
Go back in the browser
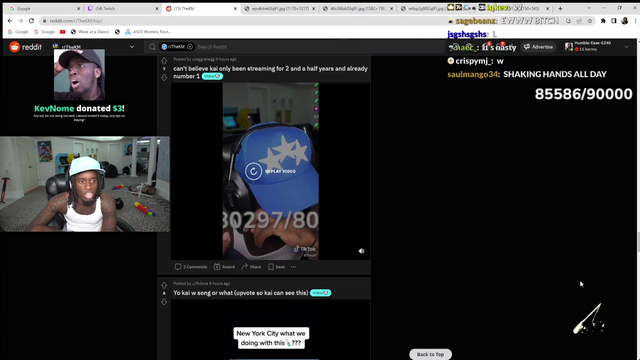(10, 21)
